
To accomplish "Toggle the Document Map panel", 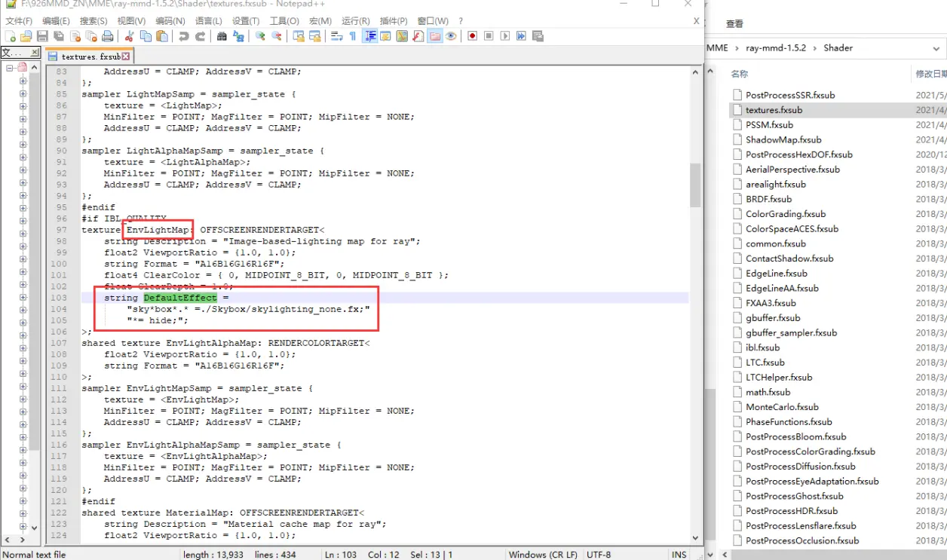I will [402, 36].
